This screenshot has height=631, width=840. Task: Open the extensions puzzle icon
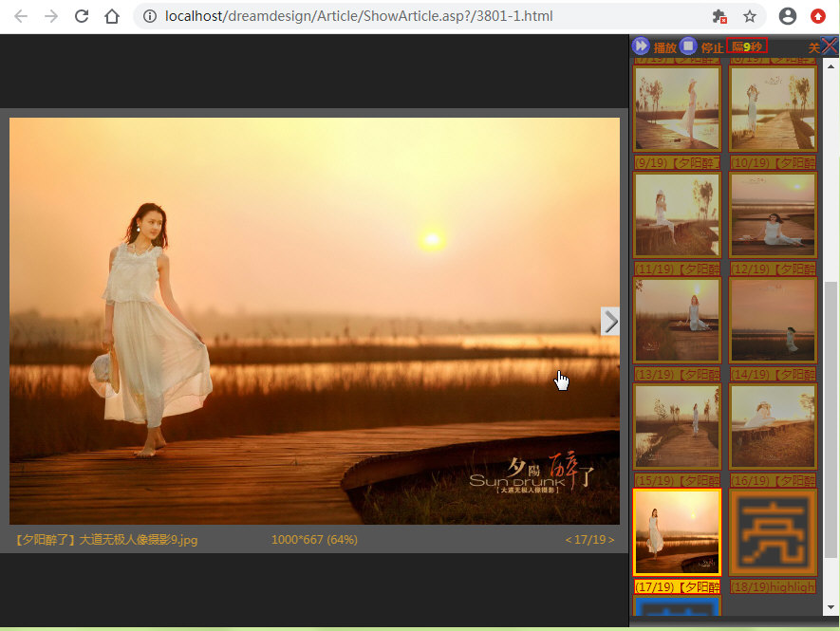coord(719,17)
